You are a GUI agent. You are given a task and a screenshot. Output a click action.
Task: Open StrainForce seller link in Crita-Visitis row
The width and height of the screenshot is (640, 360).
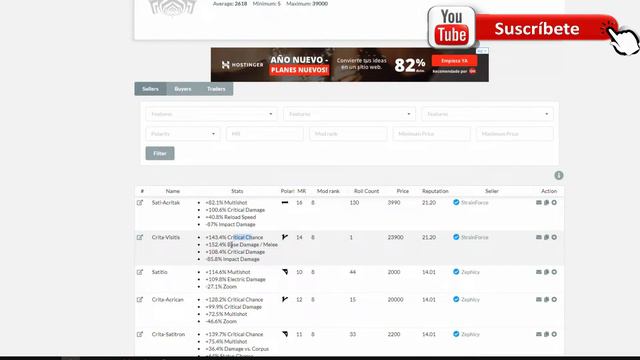(x=474, y=237)
